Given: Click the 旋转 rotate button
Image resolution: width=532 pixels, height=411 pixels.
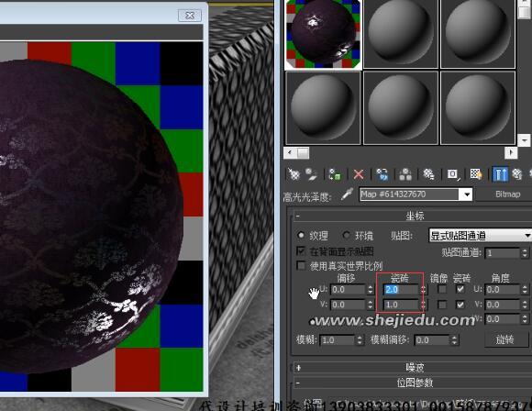Looking at the screenshot, I should point(504,339).
